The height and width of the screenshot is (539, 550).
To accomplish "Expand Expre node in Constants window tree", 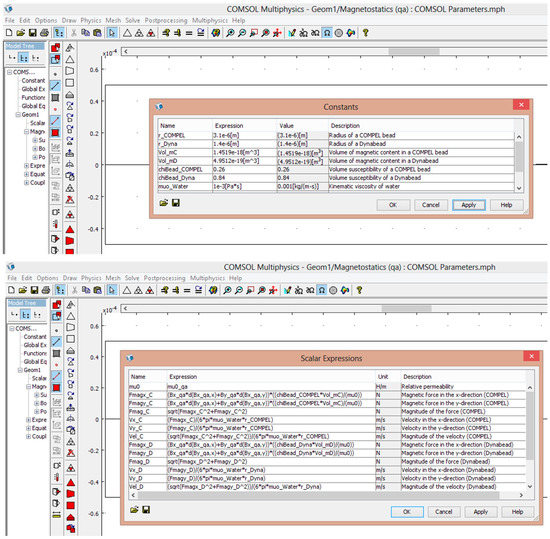I will (26, 166).
